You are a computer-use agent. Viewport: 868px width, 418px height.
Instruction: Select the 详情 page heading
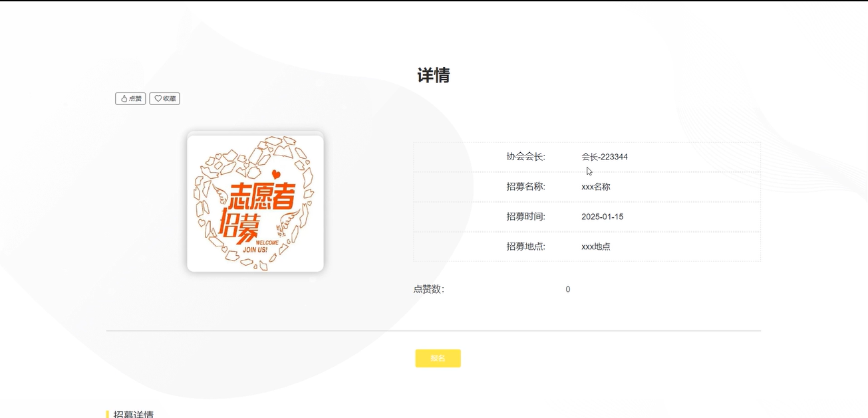[434, 75]
